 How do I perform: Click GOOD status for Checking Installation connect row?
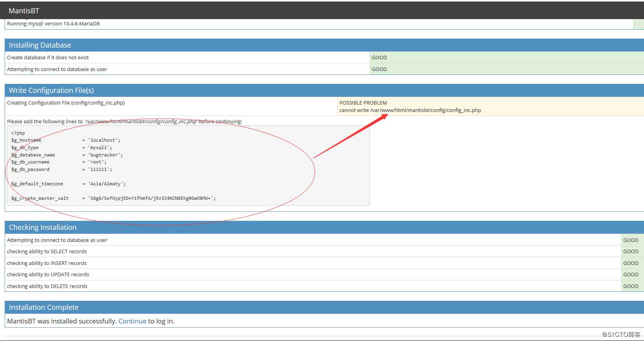coord(631,240)
